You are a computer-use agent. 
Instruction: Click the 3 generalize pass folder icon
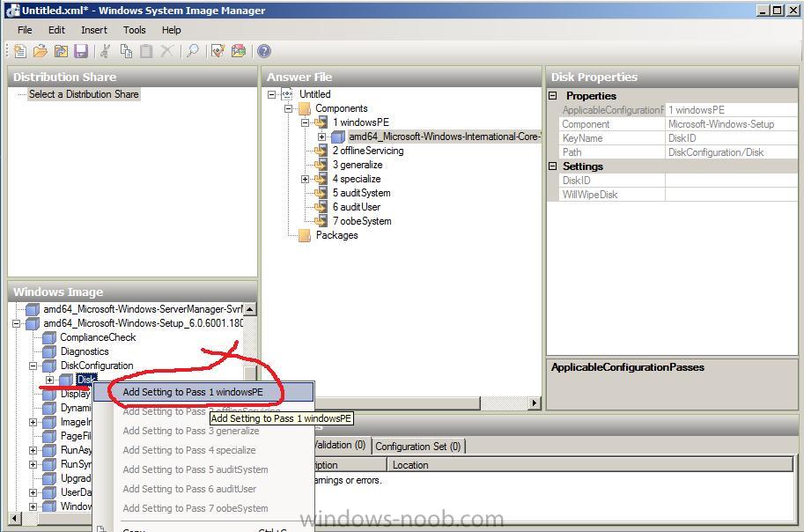click(x=321, y=165)
